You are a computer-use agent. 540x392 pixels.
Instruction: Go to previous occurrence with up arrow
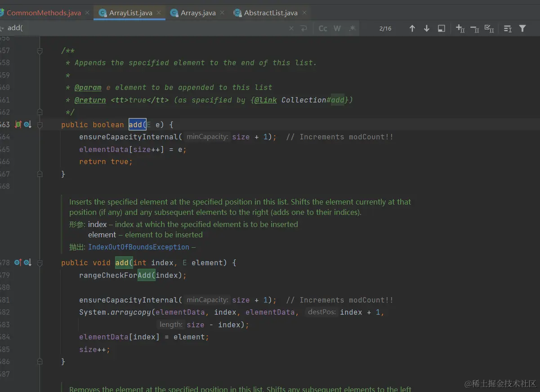tap(412, 28)
